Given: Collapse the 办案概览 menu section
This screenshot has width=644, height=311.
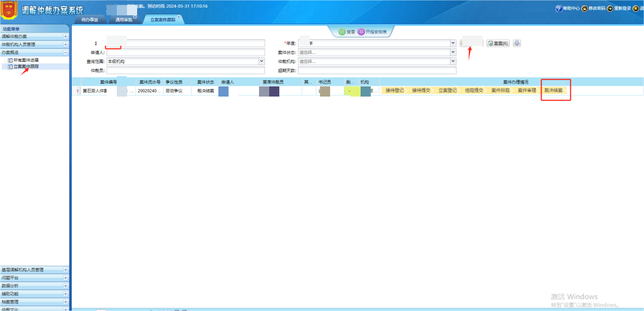Looking at the screenshot, I should click(66, 52).
